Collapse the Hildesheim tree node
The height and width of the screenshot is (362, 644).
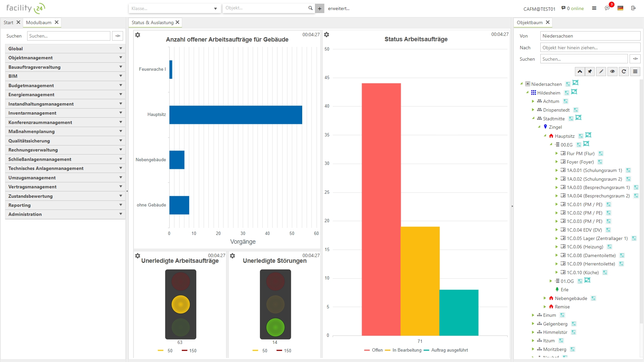[x=528, y=93]
